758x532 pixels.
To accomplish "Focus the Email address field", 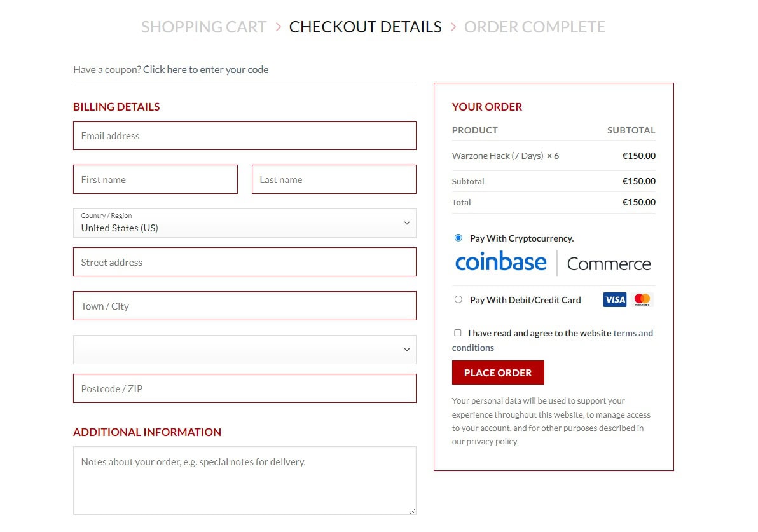I will [x=244, y=136].
